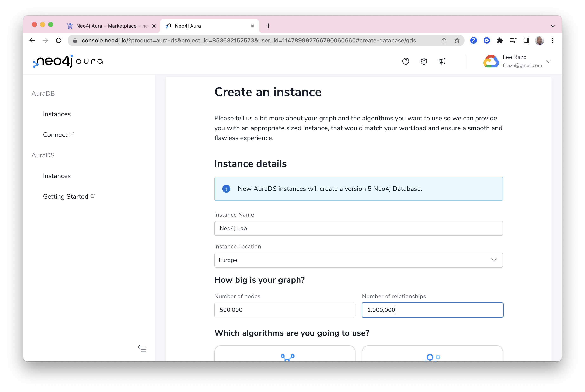
Task: Open the settings gear icon
Action: coord(424,61)
